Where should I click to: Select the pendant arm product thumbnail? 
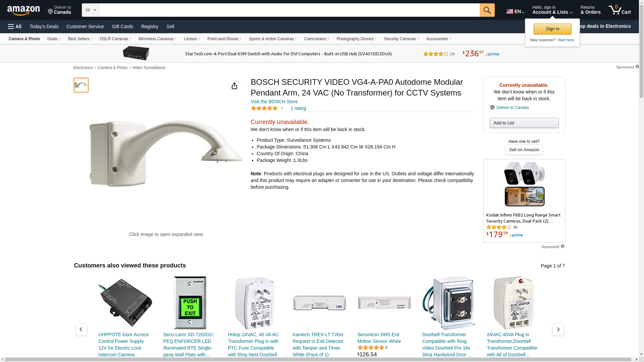(x=81, y=85)
